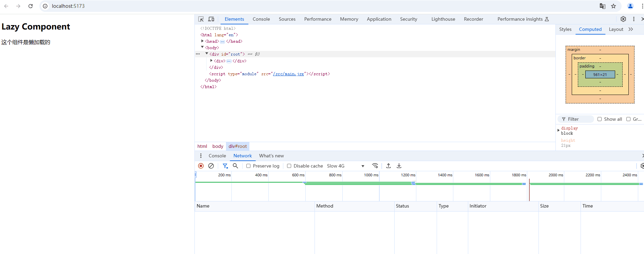Sort network table by Name column
The image size is (644, 254).
(255, 206)
